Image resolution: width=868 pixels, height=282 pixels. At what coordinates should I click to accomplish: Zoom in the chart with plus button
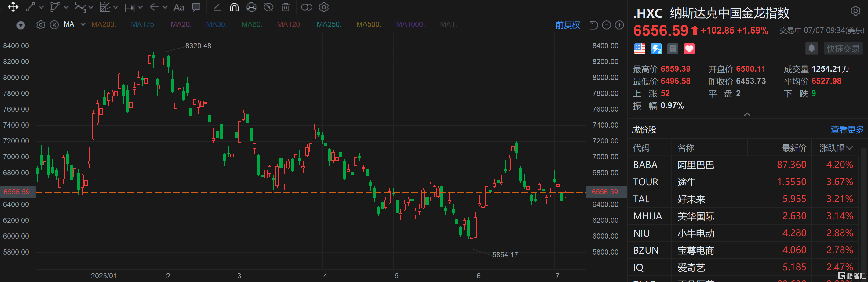point(619,25)
